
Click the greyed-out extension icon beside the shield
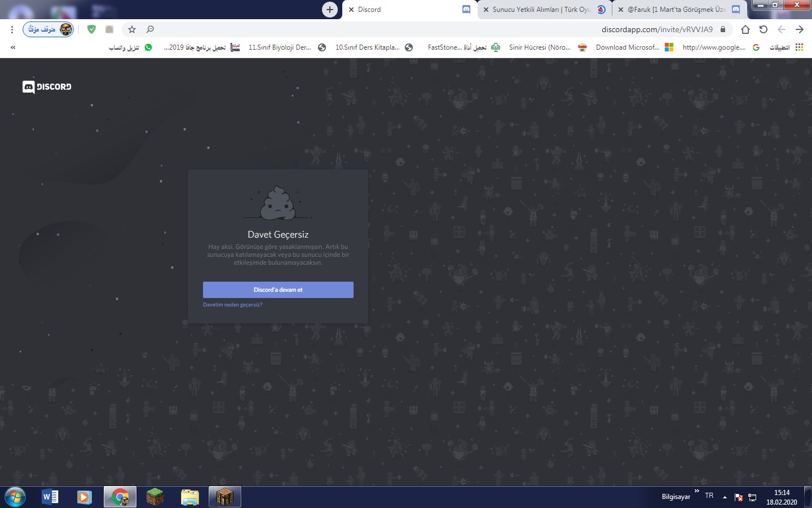109,29
